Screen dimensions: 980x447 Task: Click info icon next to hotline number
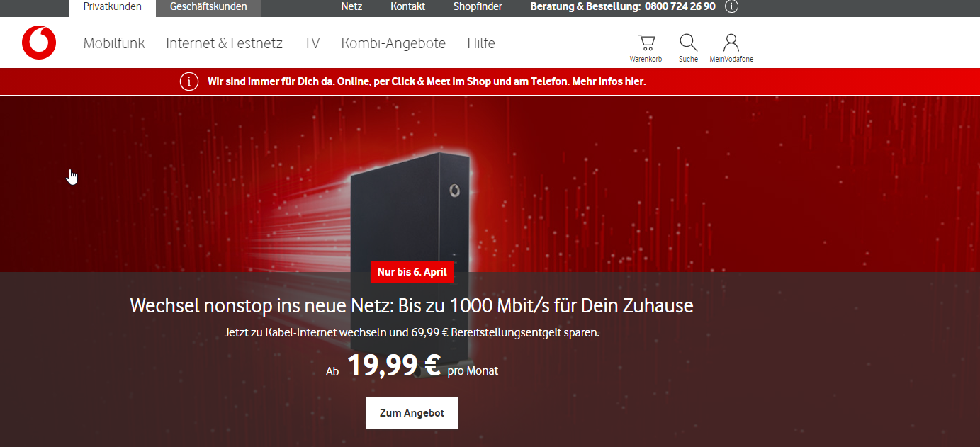tap(732, 6)
